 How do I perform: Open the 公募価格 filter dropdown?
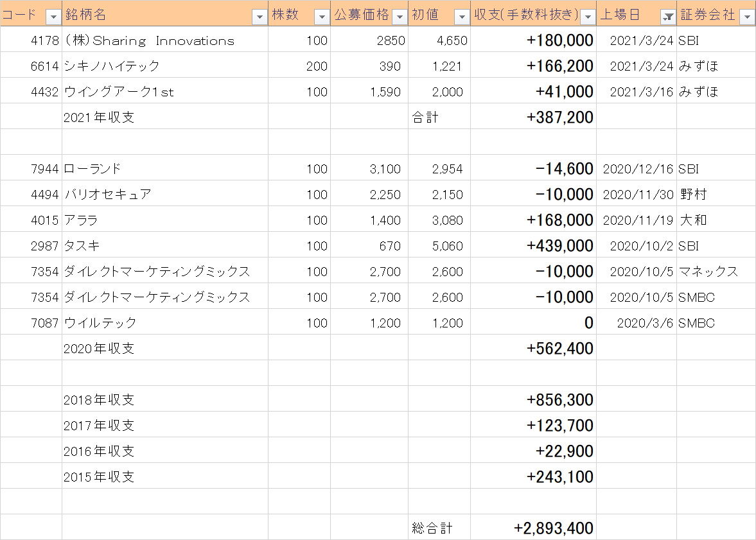click(x=400, y=17)
